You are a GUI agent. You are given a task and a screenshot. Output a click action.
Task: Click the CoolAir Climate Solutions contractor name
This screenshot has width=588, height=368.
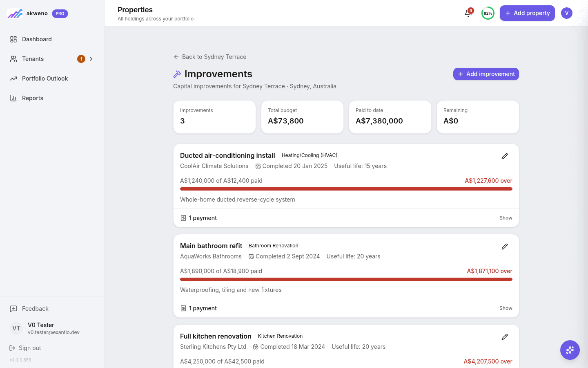click(x=214, y=166)
